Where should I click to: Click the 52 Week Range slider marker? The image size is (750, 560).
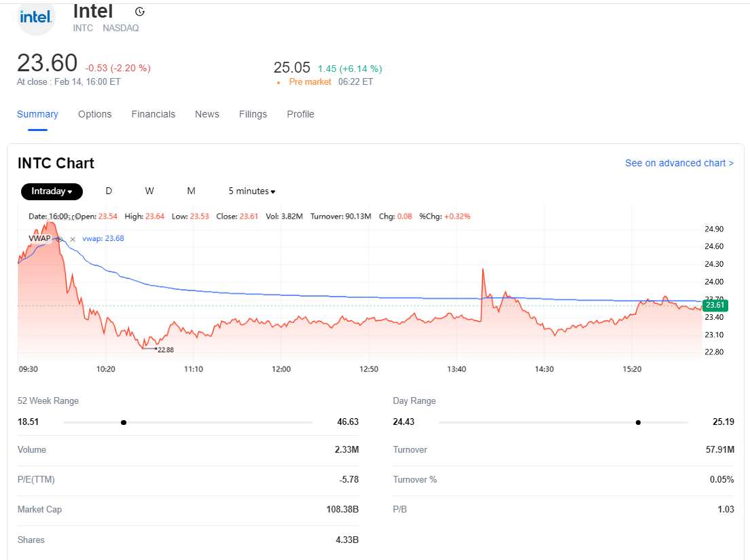pyautogui.click(x=123, y=422)
